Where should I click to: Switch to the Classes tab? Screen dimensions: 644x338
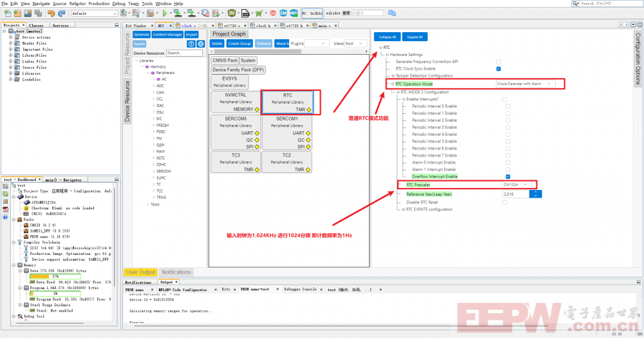coord(35,26)
